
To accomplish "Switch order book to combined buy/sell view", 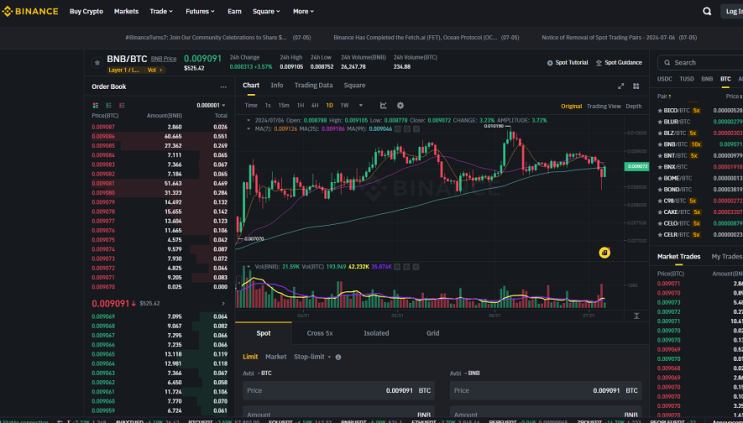I will coord(95,105).
